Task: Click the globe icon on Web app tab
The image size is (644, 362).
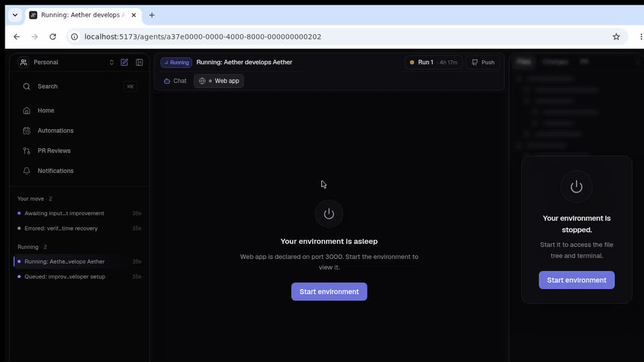Action: [202, 81]
